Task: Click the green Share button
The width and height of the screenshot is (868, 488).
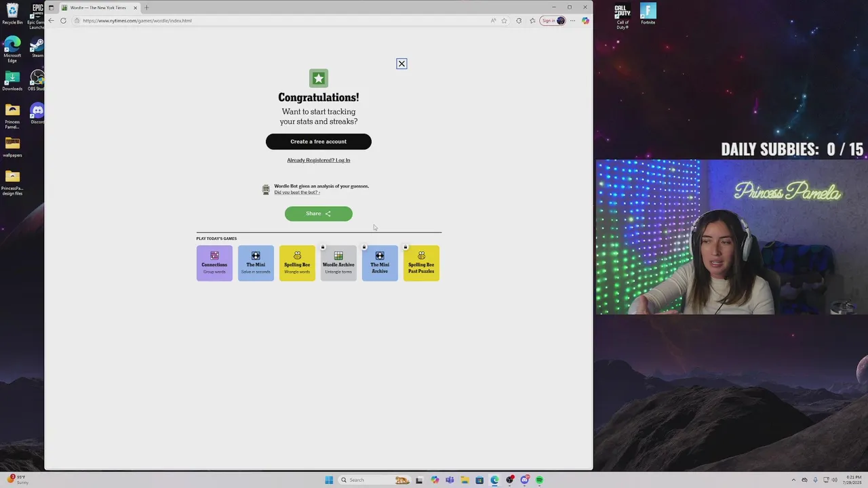Action: click(319, 213)
